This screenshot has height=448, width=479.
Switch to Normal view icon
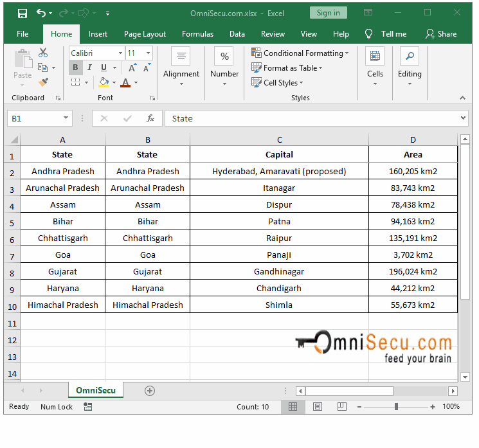pos(293,406)
